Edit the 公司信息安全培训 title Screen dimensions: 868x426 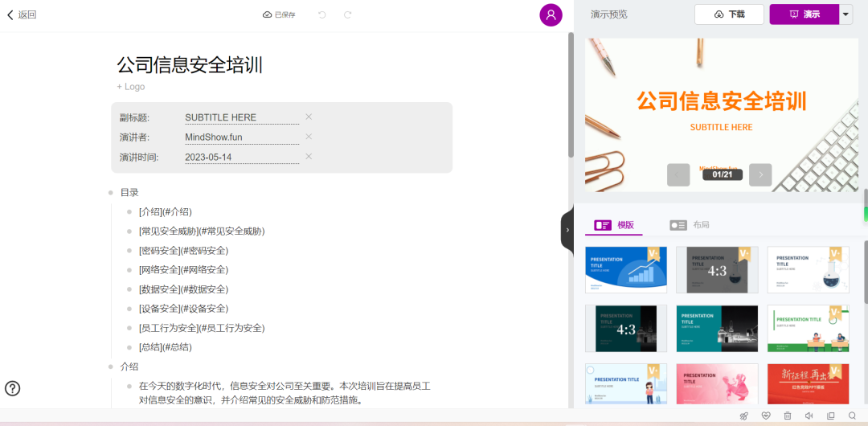coord(190,65)
